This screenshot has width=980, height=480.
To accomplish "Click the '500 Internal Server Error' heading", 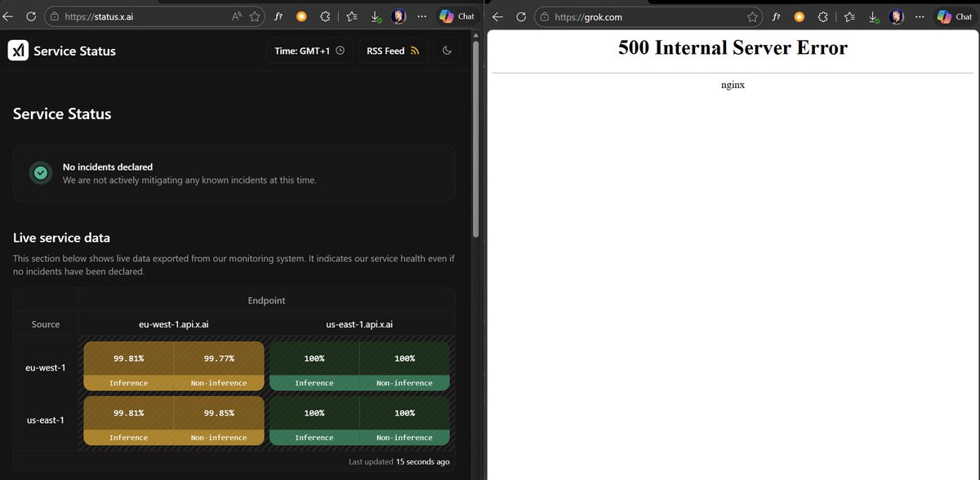I will point(733,47).
